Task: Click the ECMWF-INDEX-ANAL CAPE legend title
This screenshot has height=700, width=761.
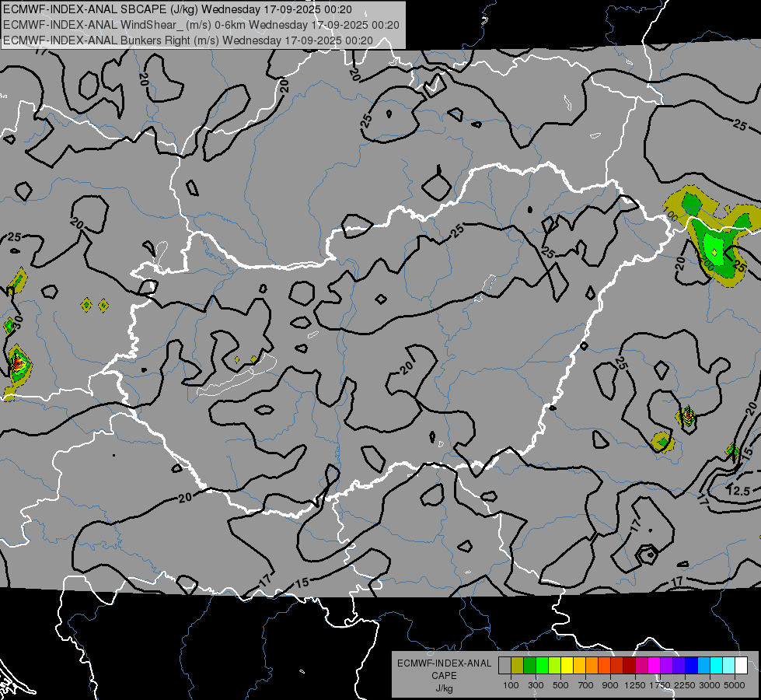Action: [445, 669]
